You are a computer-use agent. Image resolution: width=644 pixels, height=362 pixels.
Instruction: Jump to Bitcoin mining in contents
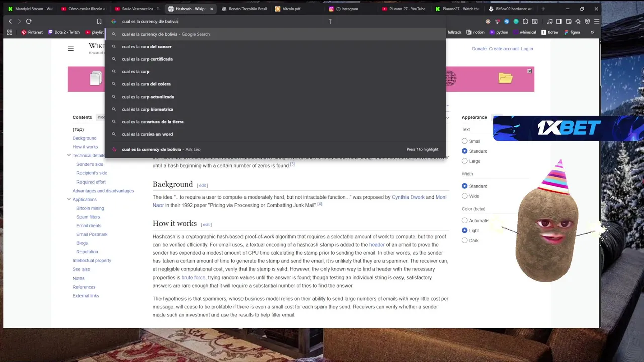[90, 208]
